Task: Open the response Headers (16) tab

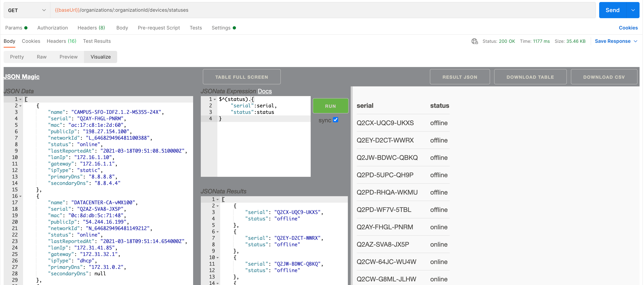Action: pyautogui.click(x=61, y=41)
